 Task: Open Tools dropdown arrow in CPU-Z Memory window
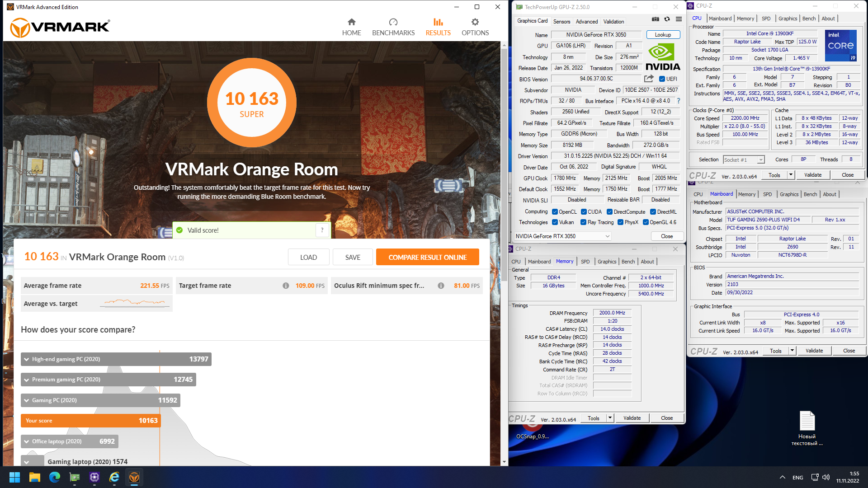pyautogui.click(x=610, y=418)
